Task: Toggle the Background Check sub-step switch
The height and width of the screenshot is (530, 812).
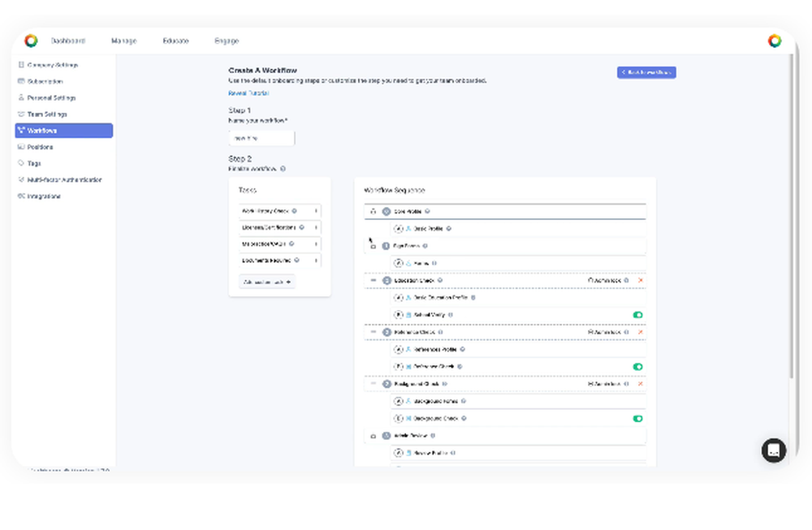Action: (x=637, y=418)
